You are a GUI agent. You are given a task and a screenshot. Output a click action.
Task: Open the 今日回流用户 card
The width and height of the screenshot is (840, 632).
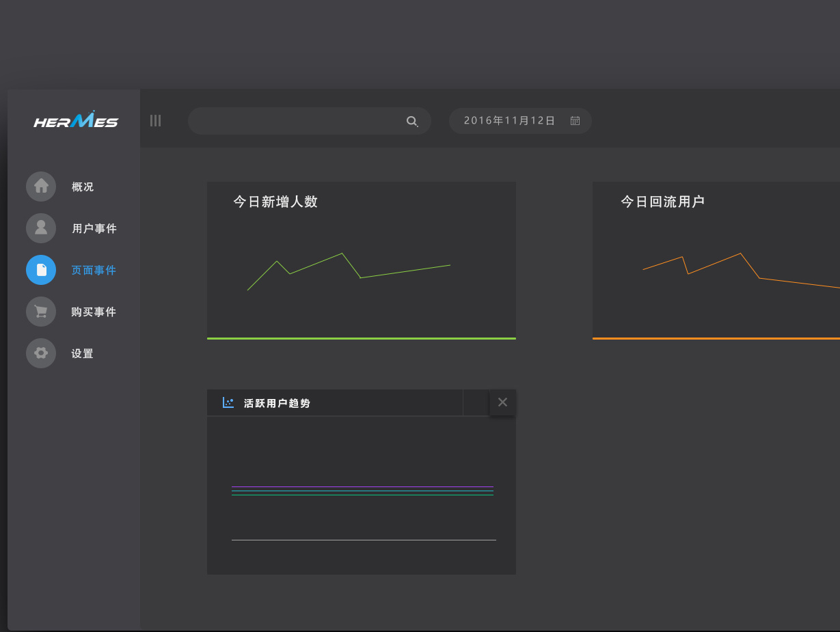tap(662, 202)
